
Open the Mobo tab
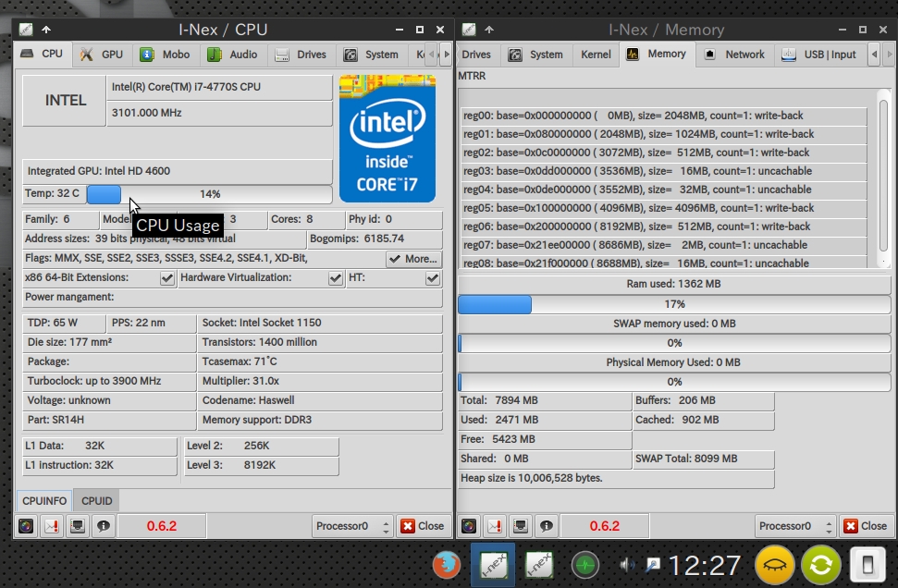click(165, 55)
